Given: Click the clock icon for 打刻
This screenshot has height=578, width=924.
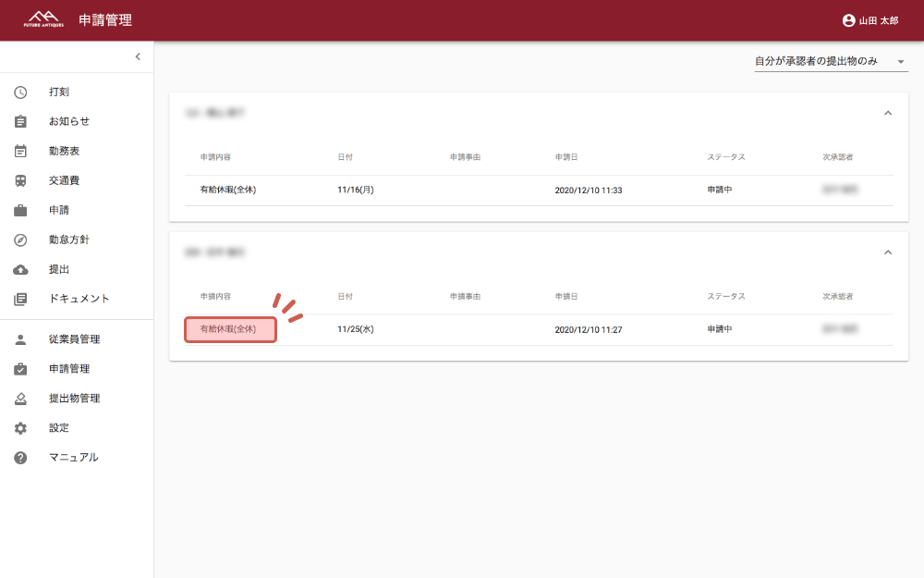Looking at the screenshot, I should [20, 92].
